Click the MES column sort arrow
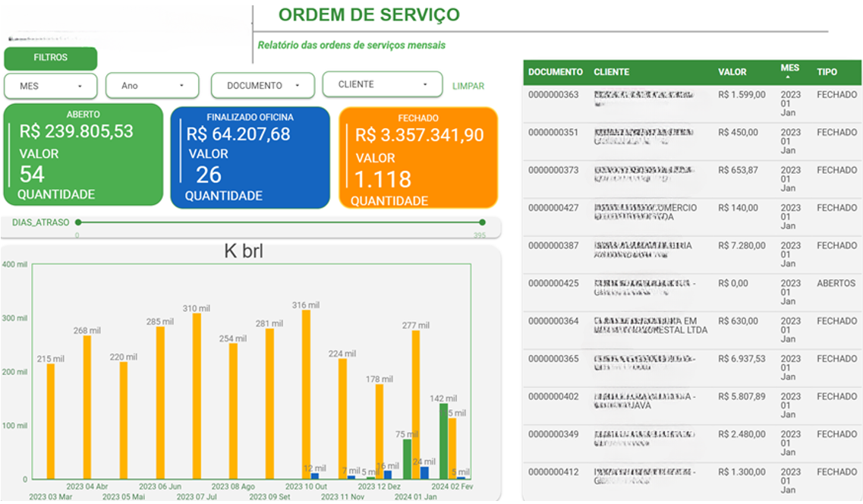 pyautogui.click(x=788, y=77)
